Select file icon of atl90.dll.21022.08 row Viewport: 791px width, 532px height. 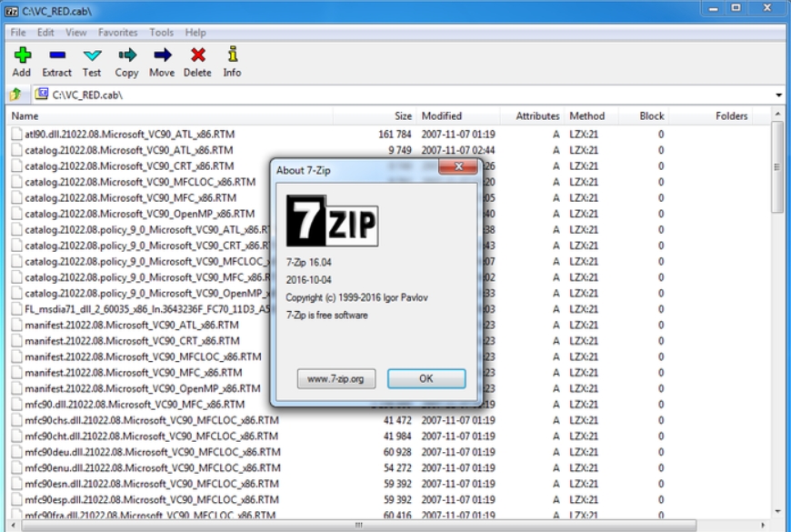tap(16, 135)
